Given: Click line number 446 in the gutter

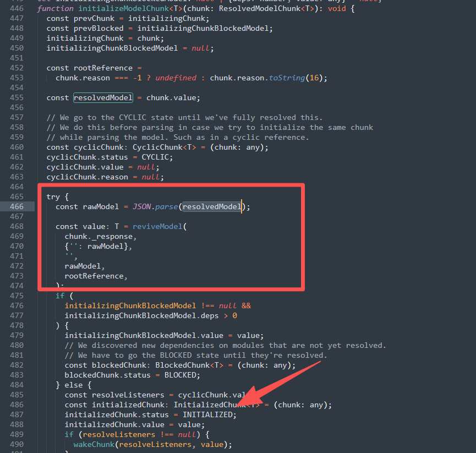Looking at the screenshot, I should [15, 9].
